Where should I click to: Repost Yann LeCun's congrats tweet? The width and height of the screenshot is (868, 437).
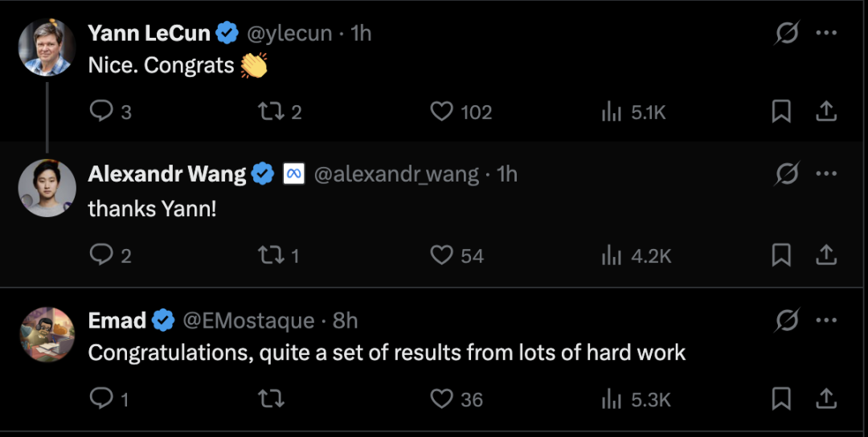pyautogui.click(x=269, y=111)
